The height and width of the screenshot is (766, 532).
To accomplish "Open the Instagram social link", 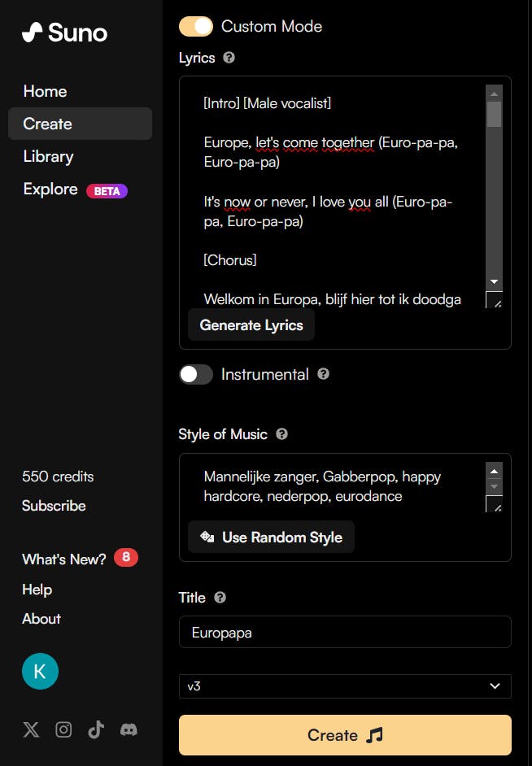I will click(x=63, y=729).
